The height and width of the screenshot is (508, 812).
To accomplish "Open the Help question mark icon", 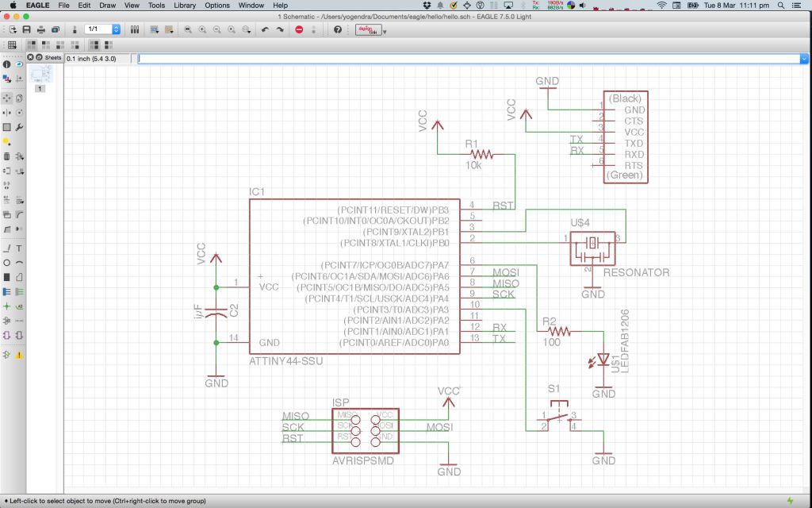I will click(x=338, y=29).
